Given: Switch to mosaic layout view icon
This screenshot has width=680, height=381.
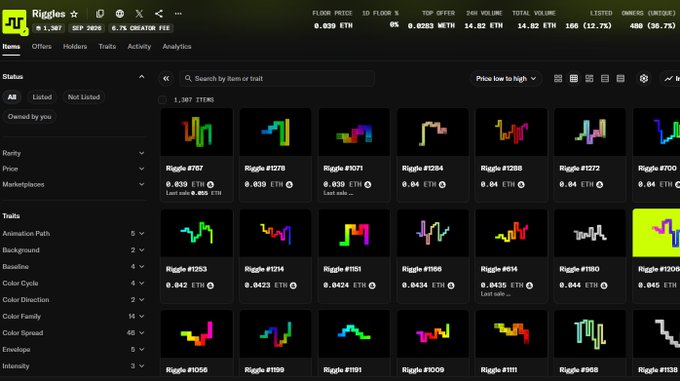Looking at the screenshot, I should point(589,78).
